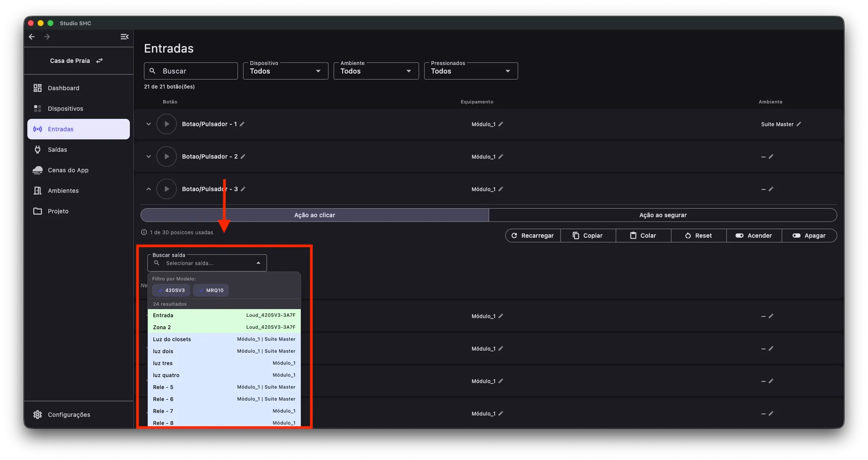
Task: Click the Buscar search field
Action: [191, 71]
